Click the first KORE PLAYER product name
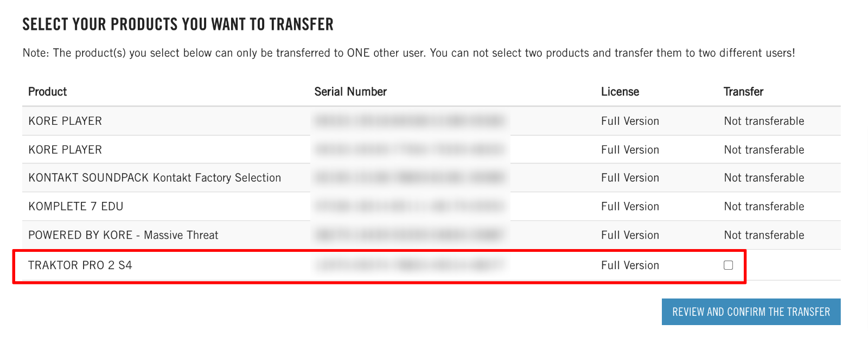The image size is (868, 343). point(65,121)
